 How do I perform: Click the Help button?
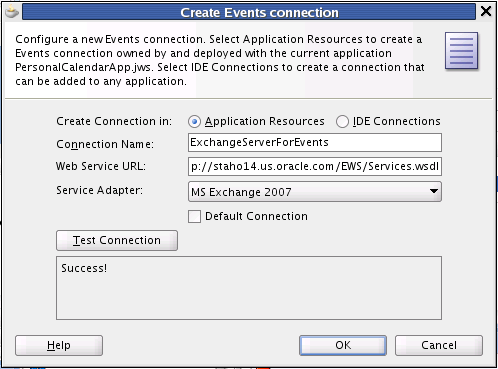tap(59, 345)
